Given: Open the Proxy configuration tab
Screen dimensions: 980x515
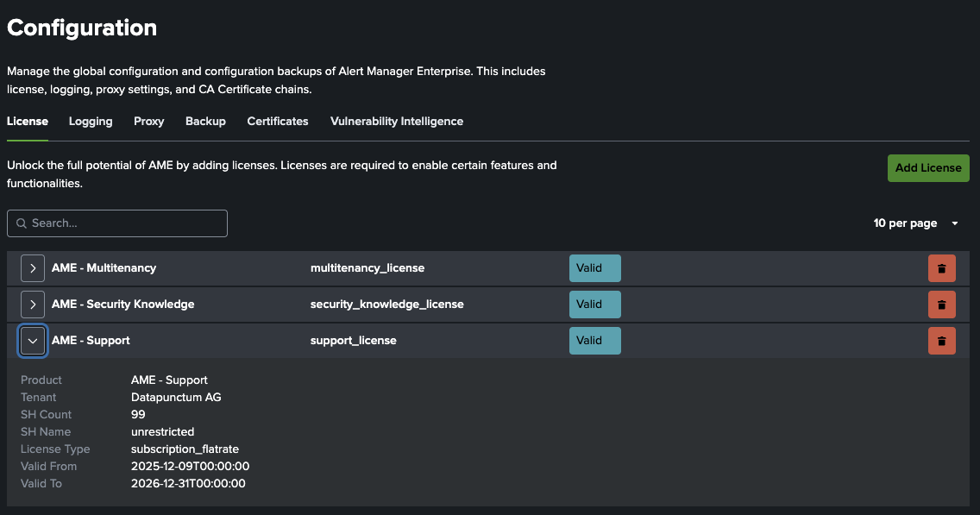Looking at the screenshot, I should (x=148, y=121).
